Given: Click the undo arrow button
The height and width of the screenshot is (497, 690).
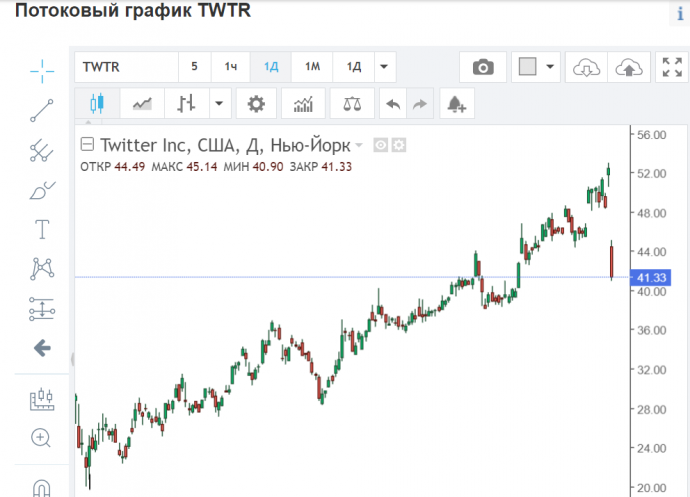Looking at the screenshot, I should click(x=394, y=103).
